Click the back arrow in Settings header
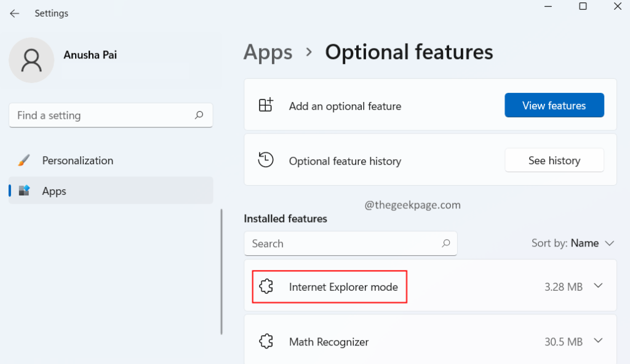630x364 pixels. [15, 13]
